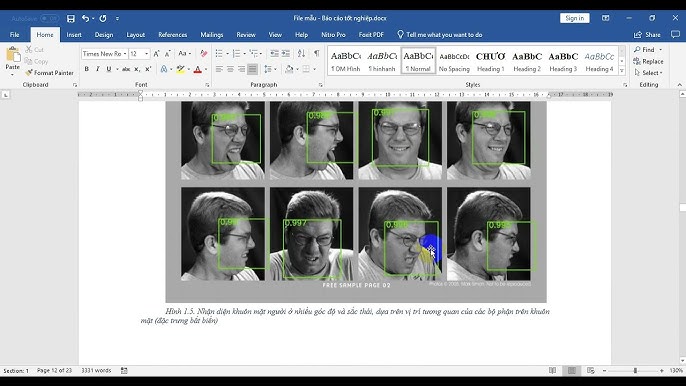Center align the text
This screenshot has width=686, height=386.
click(x=230, y=69)
